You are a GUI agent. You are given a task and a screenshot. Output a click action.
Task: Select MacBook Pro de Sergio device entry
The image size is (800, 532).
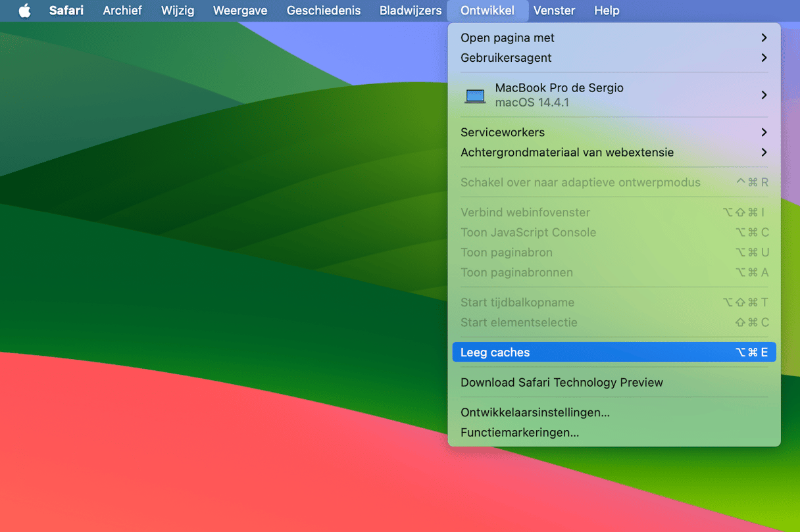click(614, 95)
